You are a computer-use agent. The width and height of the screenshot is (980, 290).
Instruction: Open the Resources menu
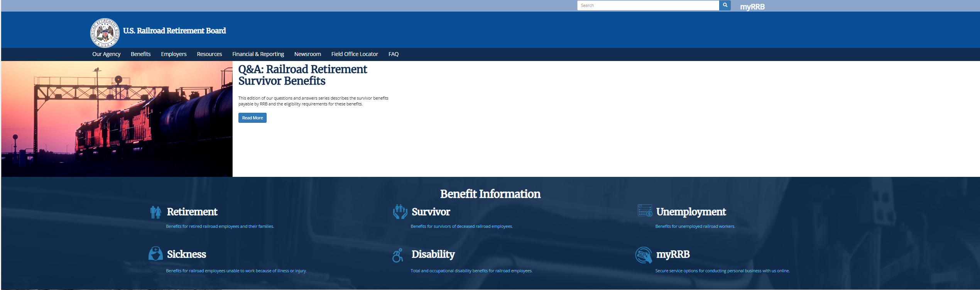tap(210, 54)
